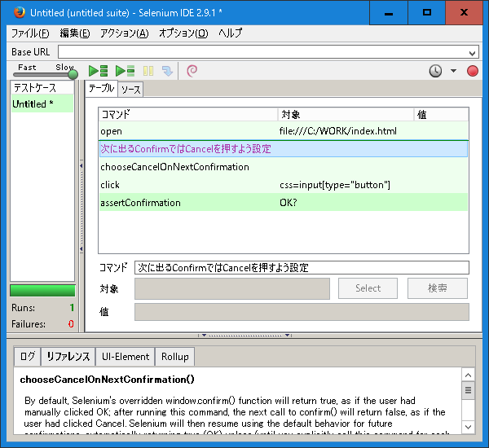Minimize the Selenium IDE window
The width and height of the screenshot is (489, 448).
click(389, 12)
